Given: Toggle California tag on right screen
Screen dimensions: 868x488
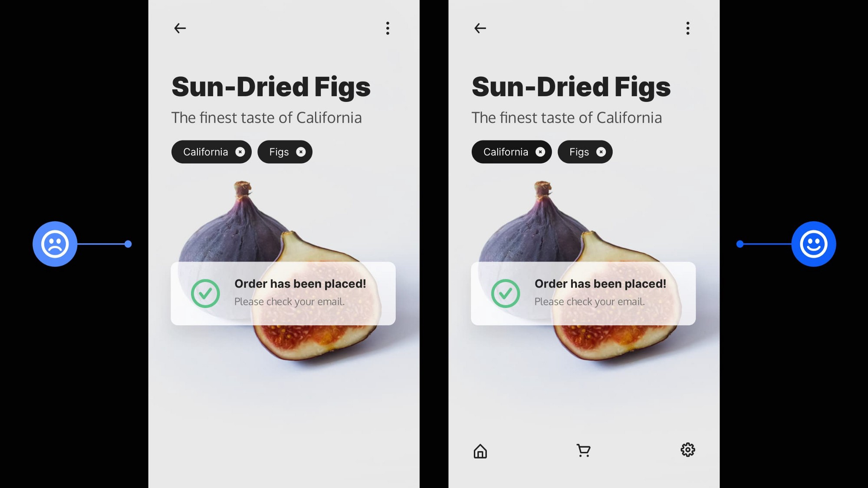Looking at the screenshot, I should click(512, 151).
